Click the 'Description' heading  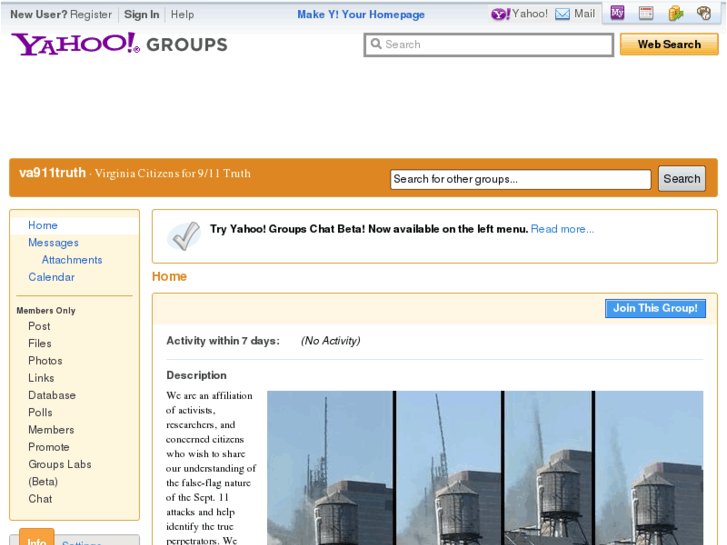[x=197, y=375]
